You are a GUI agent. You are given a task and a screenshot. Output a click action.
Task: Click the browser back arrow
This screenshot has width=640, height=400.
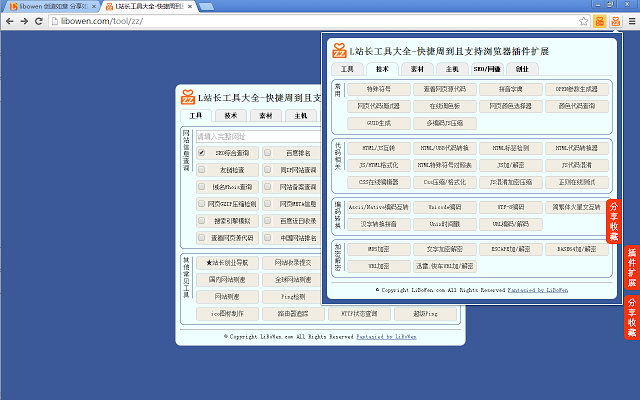pos(10,21)
